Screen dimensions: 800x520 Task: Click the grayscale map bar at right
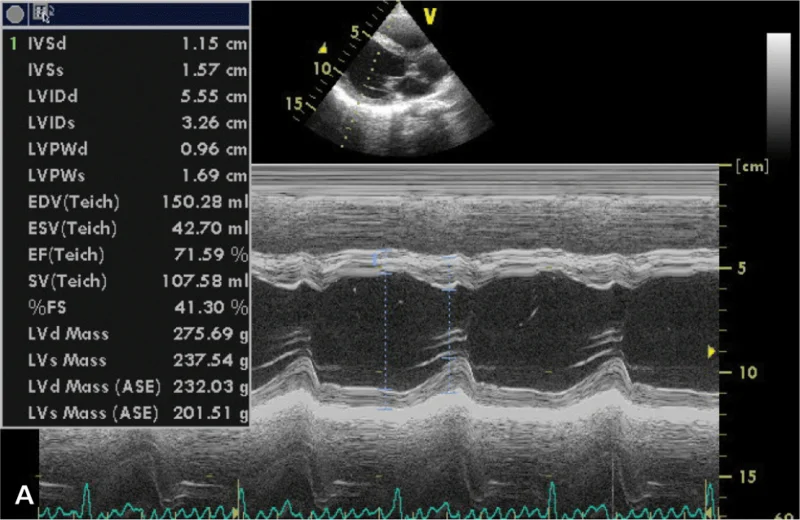point(779,94)
